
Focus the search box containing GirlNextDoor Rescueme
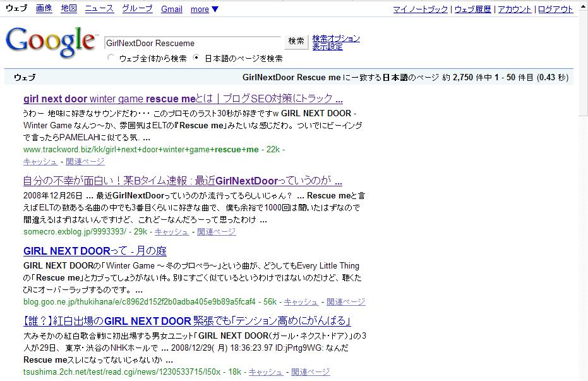point(193,43)
